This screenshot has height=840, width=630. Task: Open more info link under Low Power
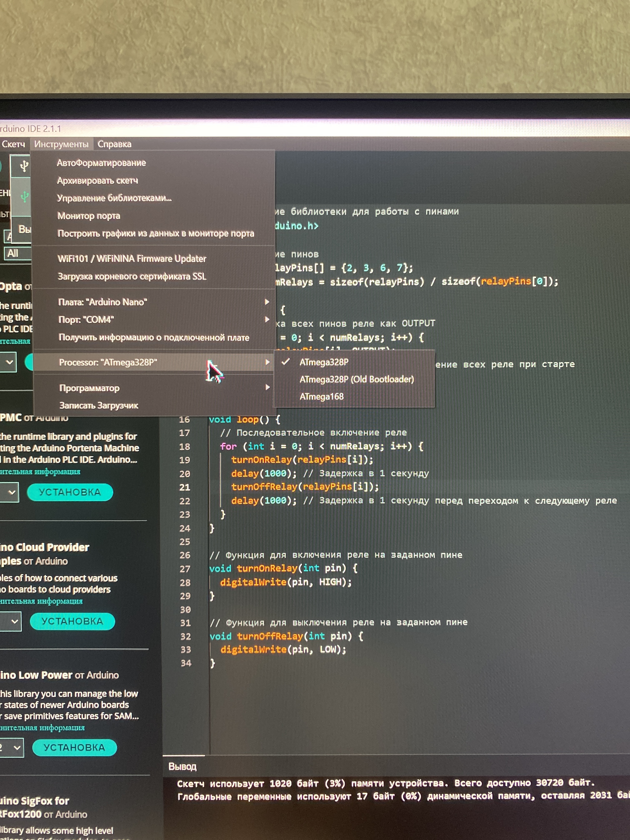click(42, 727)
